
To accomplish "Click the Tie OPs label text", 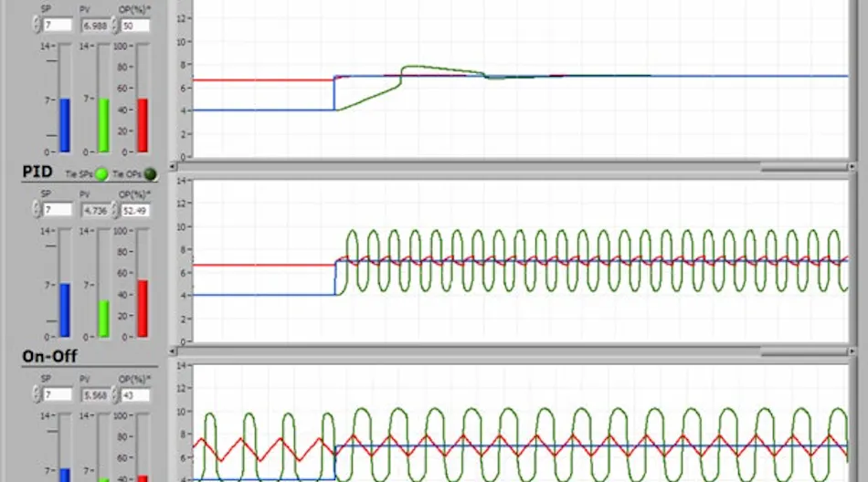I will 127,174.
